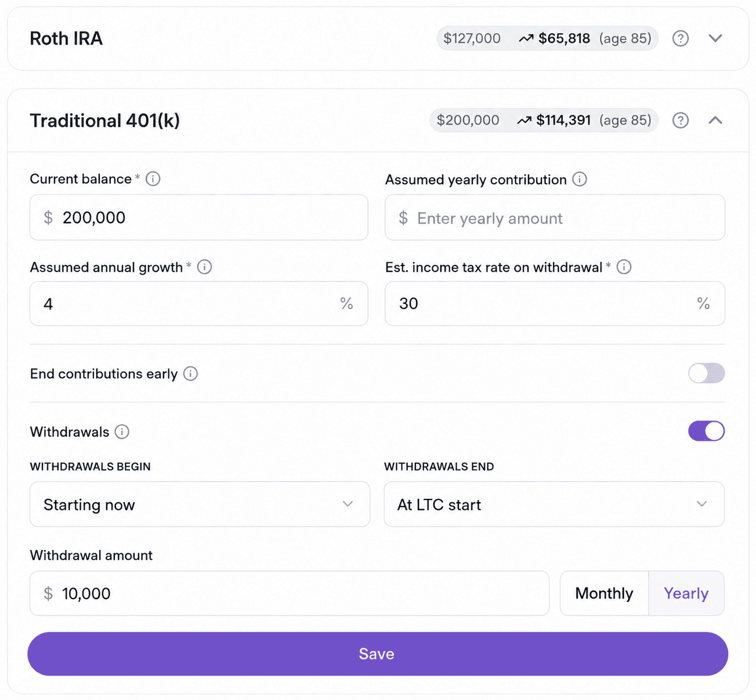Click the End contributions early info icon
This screenshot has height=700, width=756.
click(x=190, y=373)
